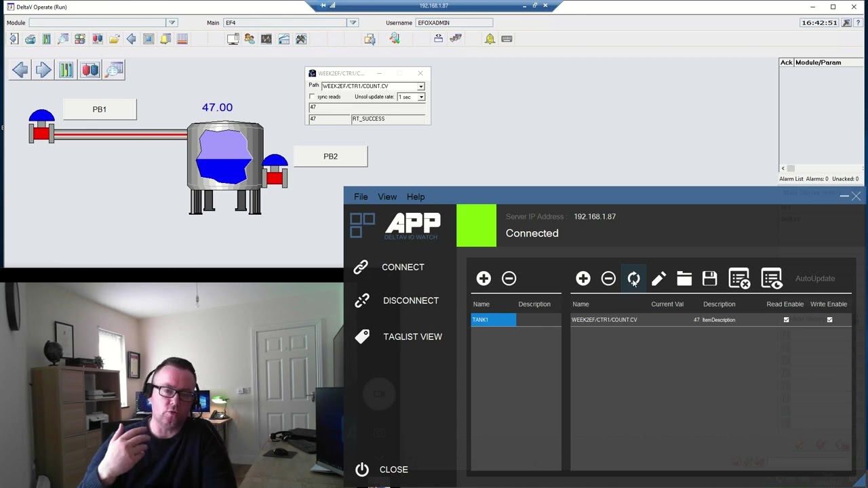Open the Main display dropdown
Screen dimensions: 868x488
coord(353,23)
